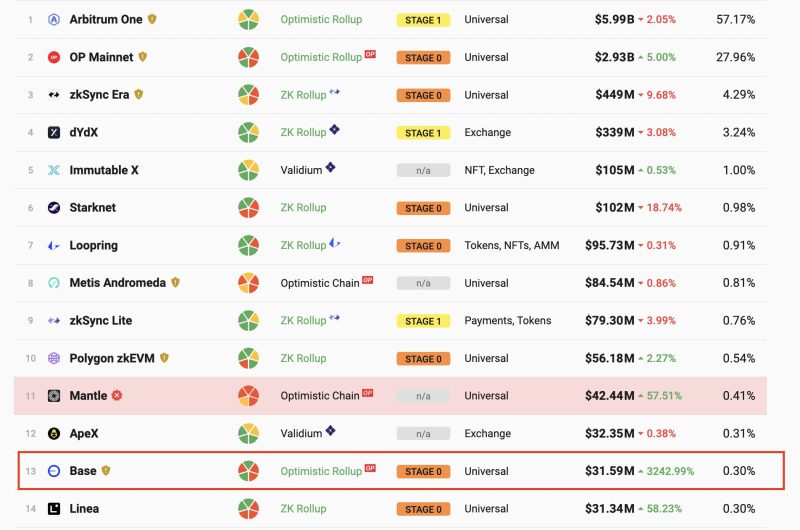Screen dimensions: 800x530
Task: Select the highlighted Mantle row
Action: (x=390, y=396)
